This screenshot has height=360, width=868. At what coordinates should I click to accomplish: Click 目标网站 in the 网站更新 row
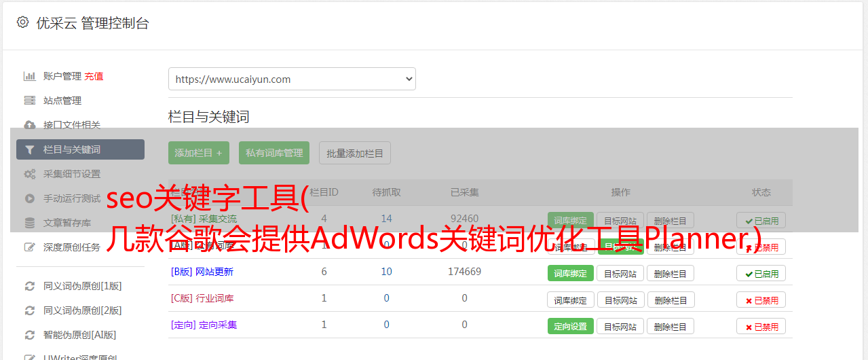point(620,274)
